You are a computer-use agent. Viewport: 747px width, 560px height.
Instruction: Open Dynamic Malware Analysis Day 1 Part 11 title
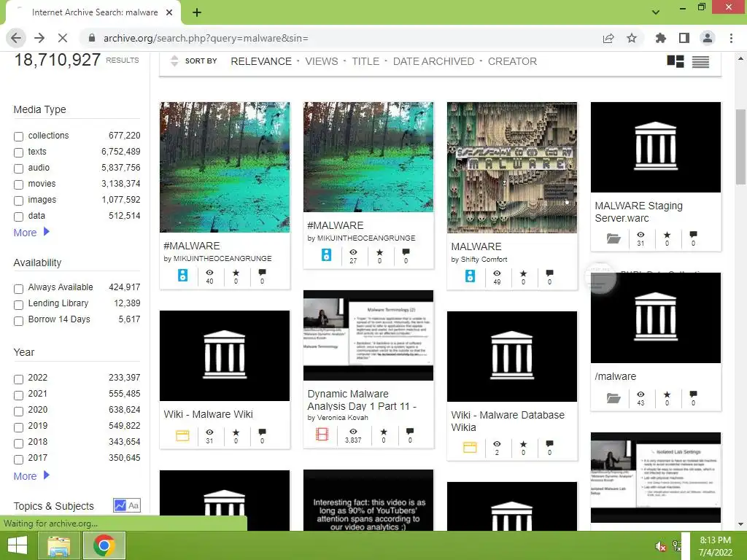pyautogui.click(x=362, y=400)
